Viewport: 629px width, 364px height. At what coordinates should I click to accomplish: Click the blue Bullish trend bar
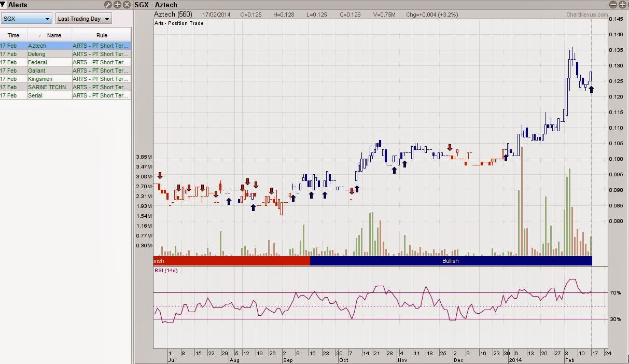click(451, 261)
